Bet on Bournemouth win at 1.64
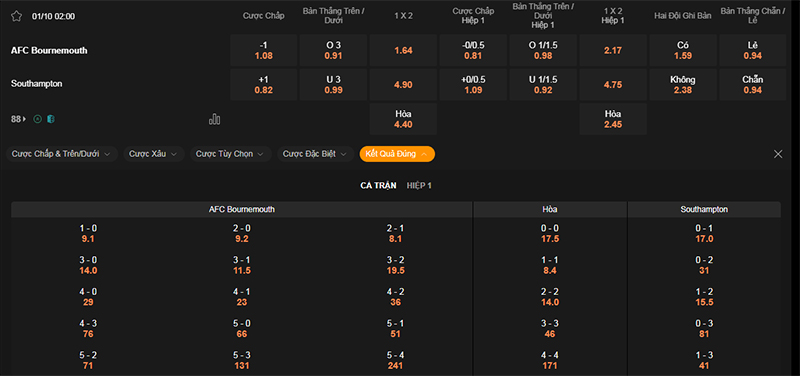 click(403, 51)
